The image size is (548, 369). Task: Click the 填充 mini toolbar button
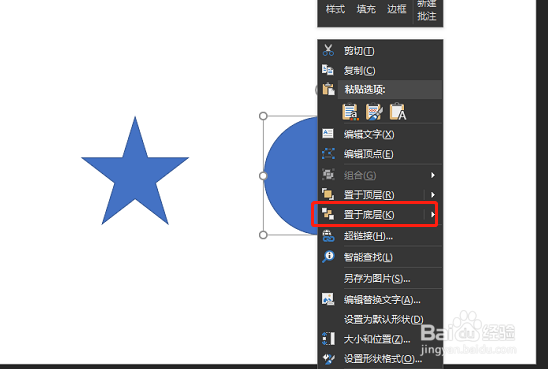(366, 9)
